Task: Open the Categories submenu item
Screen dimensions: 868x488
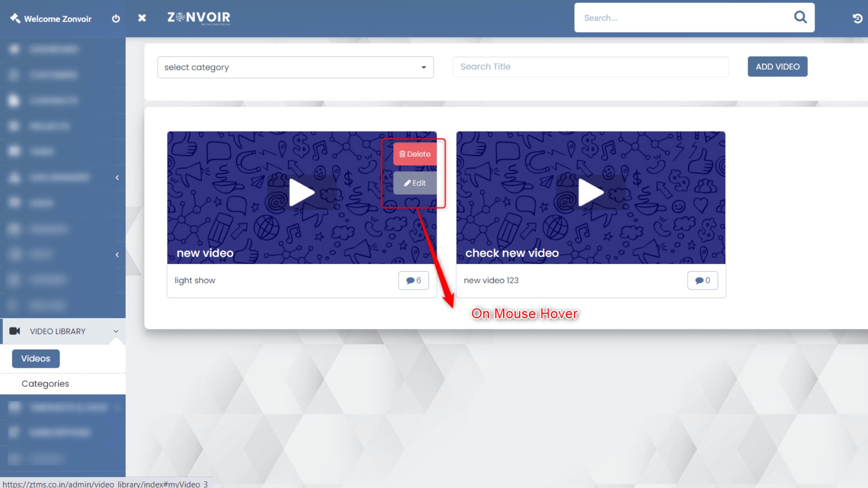Action: point(45,384)
